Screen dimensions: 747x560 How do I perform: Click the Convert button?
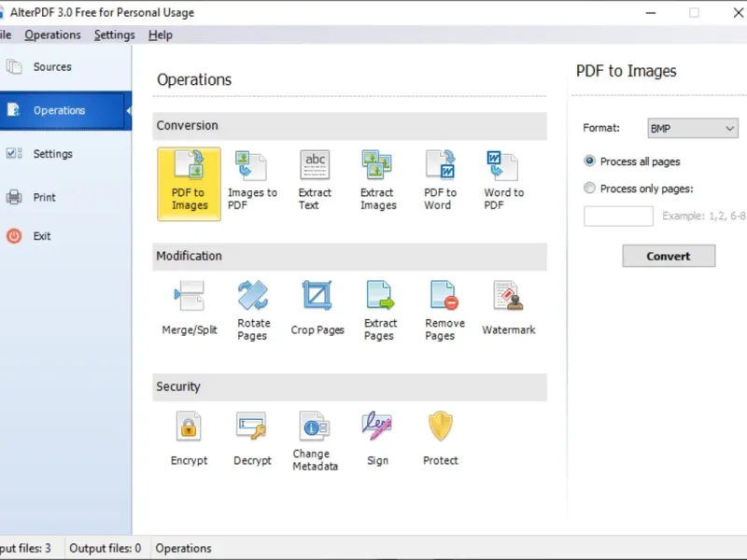pos(669,256)
